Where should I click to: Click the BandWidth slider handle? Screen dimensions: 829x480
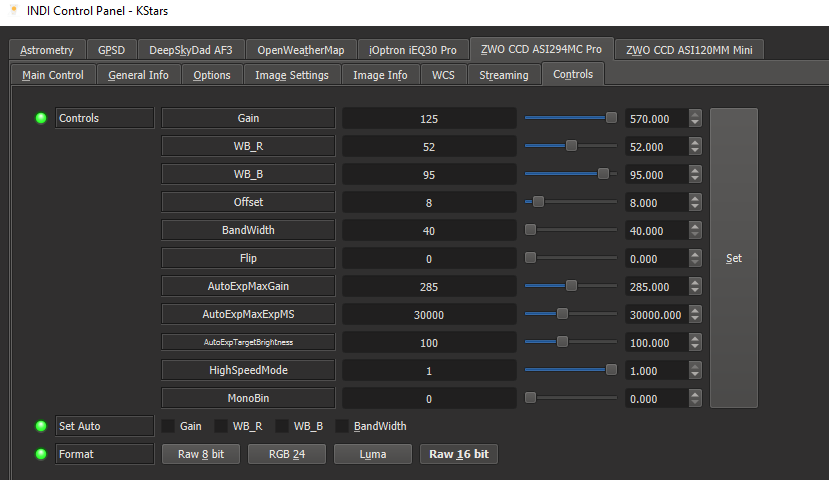(x=530, y=229)
